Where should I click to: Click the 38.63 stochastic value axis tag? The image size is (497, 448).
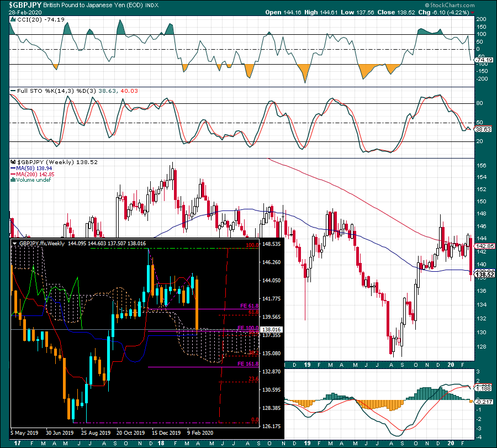point(483,129)
